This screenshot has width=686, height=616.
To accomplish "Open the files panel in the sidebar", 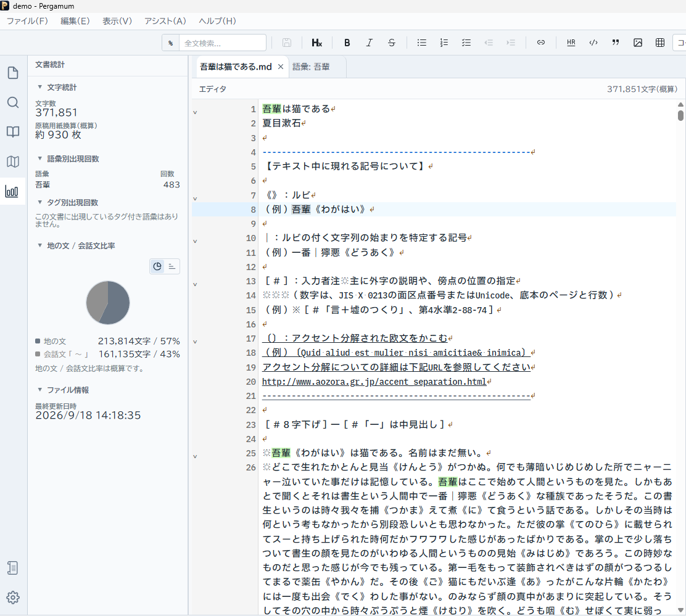I will [x=13, y=73].
